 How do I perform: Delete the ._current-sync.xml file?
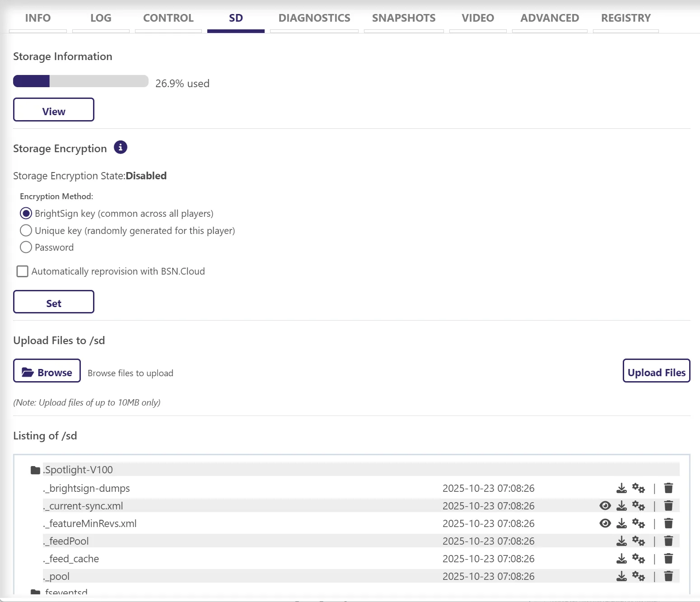tap(668, 506)
